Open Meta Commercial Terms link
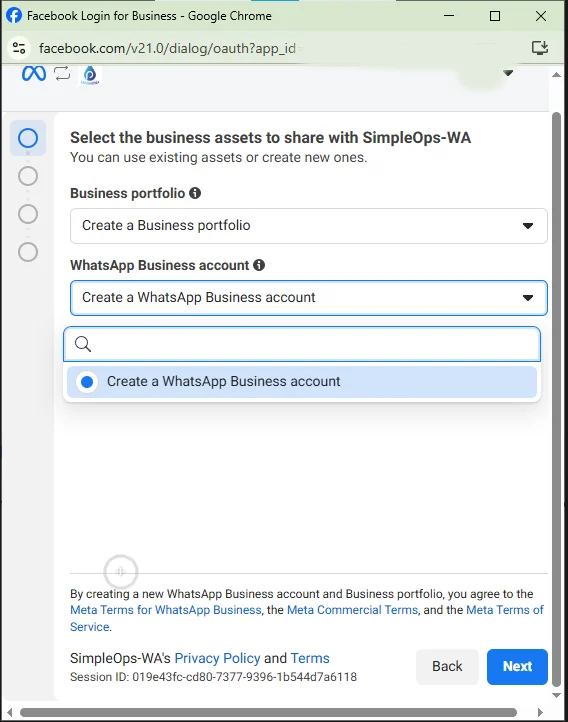This screenshot has width=568, height=722. coord(352,610)
